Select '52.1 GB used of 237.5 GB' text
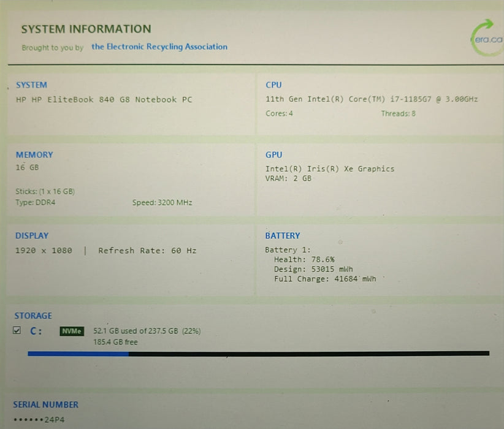 136,331
